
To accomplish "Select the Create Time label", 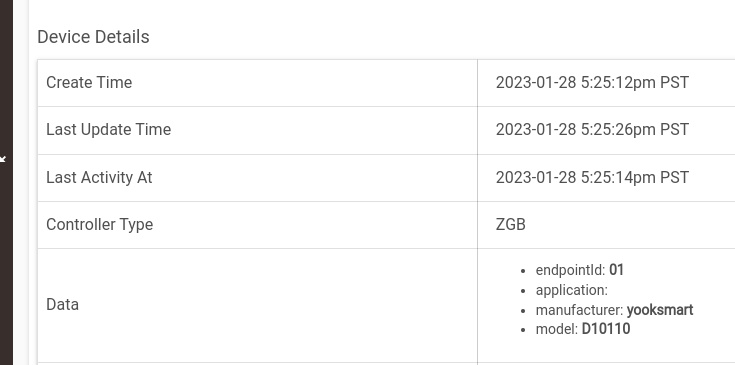I will click(89, 82).
